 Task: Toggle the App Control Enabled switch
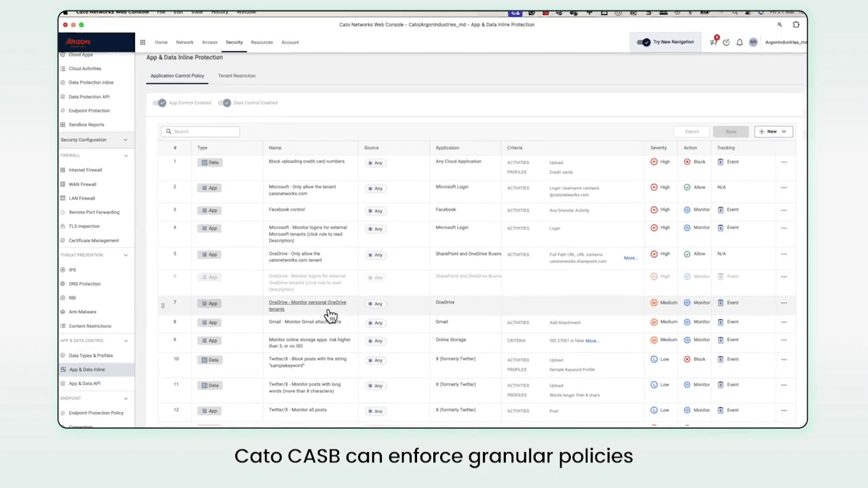[159, 103]
